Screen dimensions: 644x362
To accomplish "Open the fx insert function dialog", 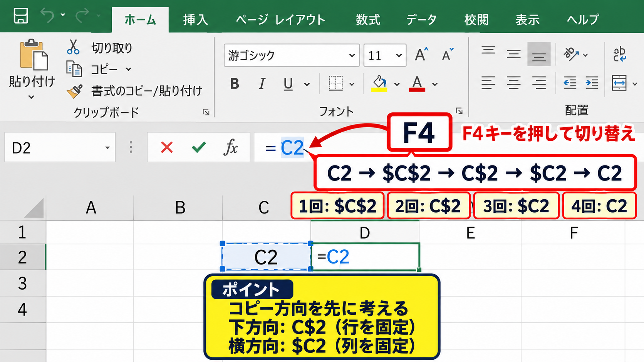I will [230, 147].
